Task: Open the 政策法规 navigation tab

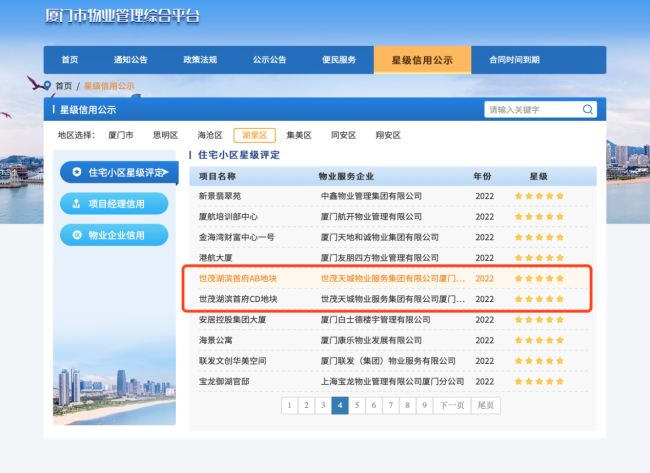Action: pyautogui.click(x=200, y=60)
